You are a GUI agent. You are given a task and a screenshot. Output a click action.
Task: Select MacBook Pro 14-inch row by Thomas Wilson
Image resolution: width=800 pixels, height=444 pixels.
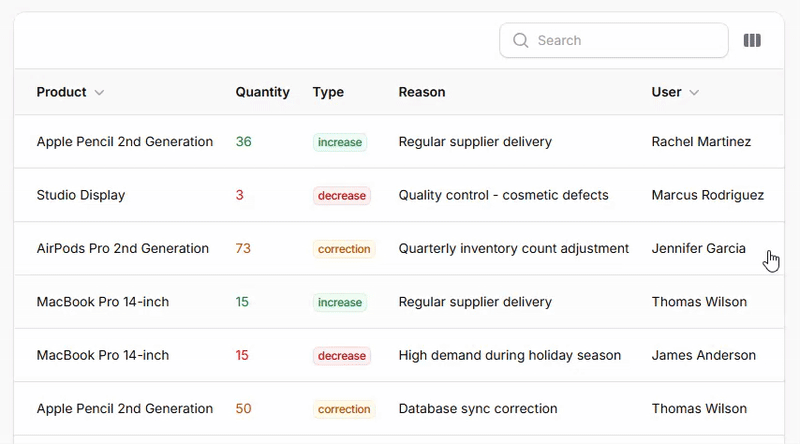click(x=399, y=302)
